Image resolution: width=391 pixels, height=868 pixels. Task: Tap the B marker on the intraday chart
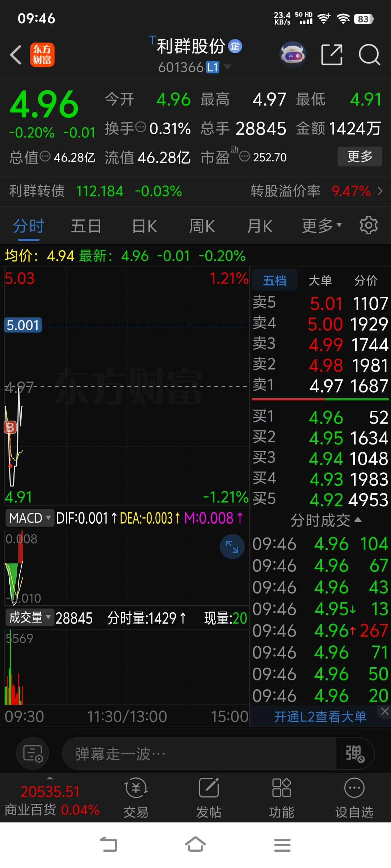pos(10,427)
